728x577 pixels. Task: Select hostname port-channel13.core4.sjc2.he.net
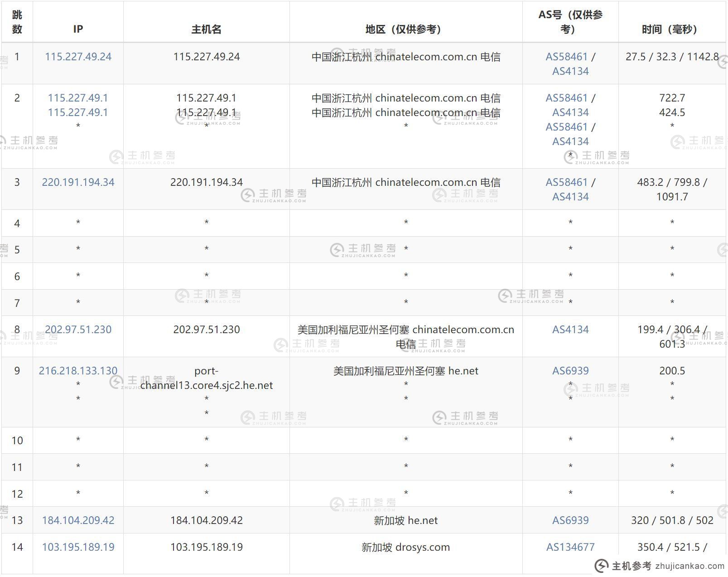(206, 378)
